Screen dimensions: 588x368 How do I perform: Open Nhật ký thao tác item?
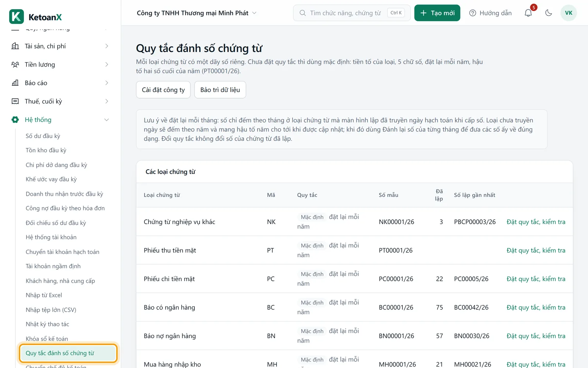tap(47, 324)
